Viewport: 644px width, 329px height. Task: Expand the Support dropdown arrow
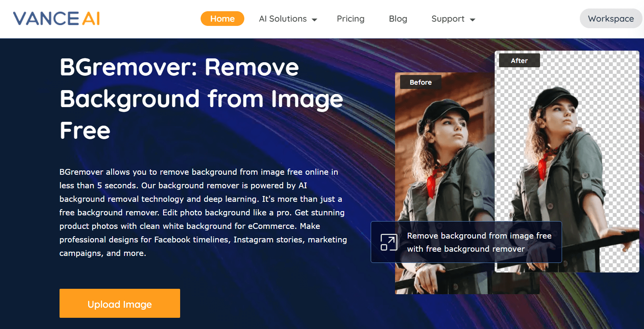tap(472, 20)
